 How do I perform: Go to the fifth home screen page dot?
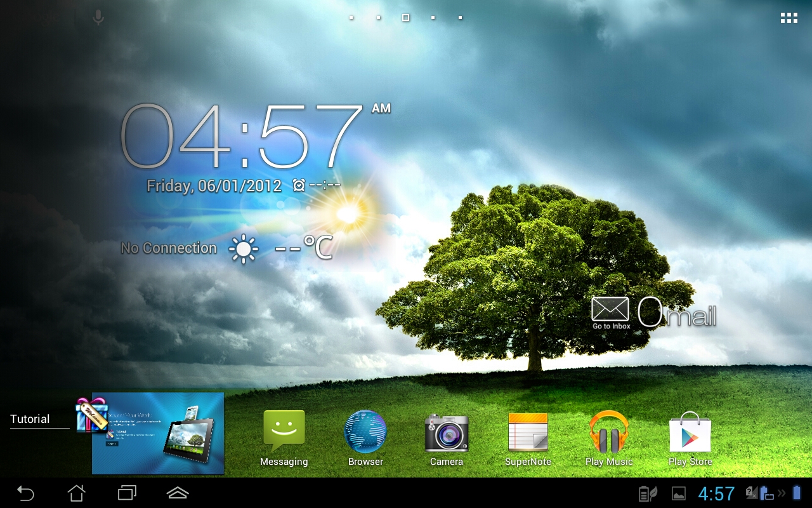[x=460, y=18]
